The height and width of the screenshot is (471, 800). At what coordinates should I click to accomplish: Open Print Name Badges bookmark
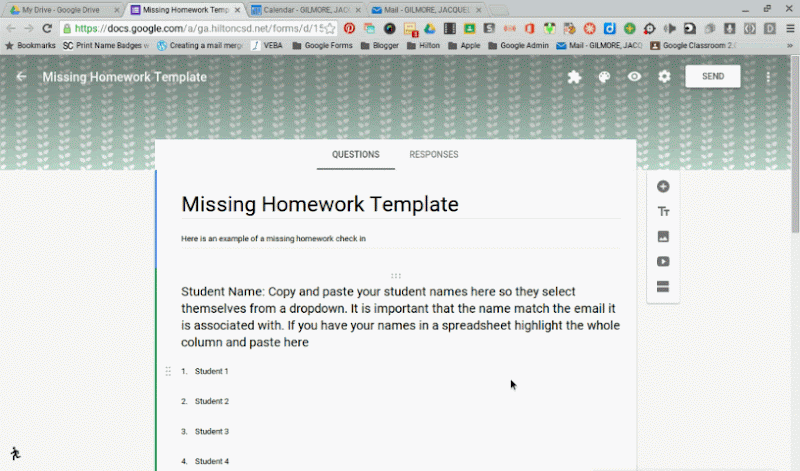pos(106,45)
